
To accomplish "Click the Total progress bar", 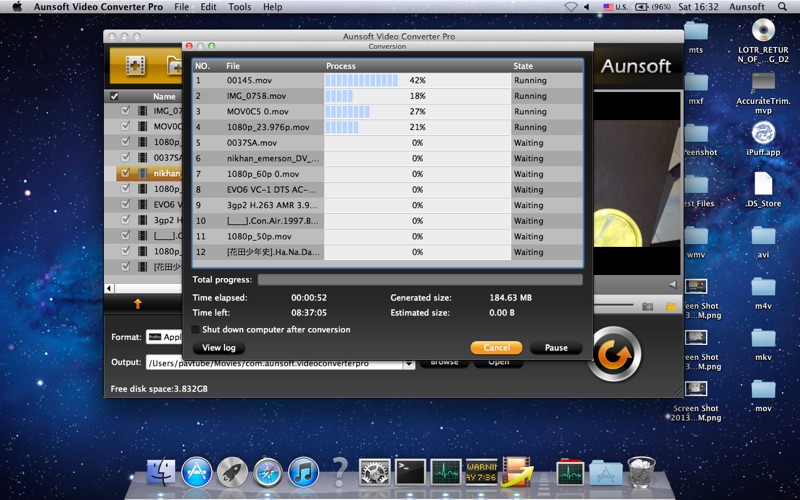I will [420, 280].
